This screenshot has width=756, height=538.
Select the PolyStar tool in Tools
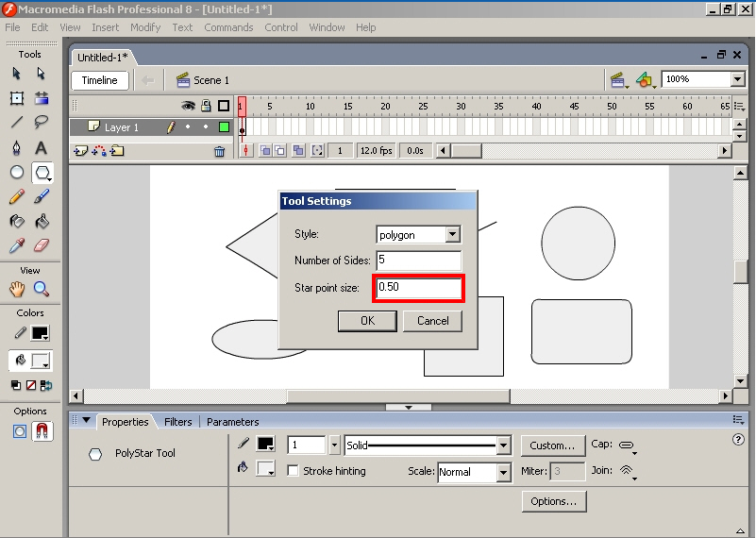pos(42,173)
